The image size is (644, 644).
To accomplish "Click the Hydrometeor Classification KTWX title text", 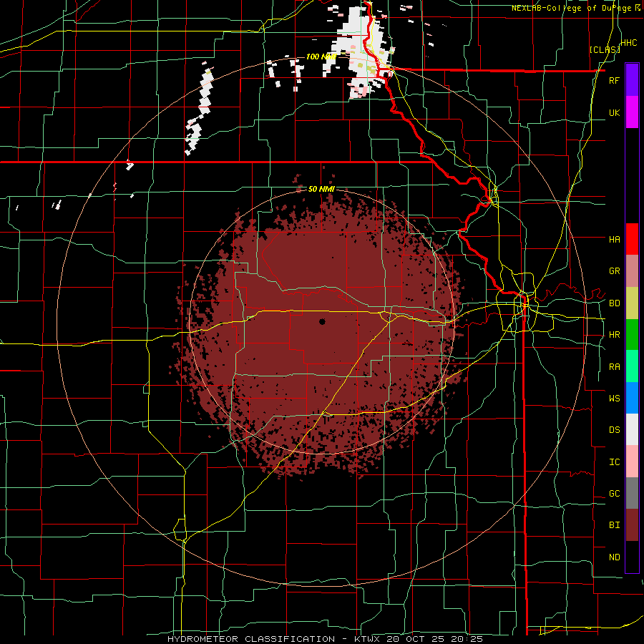I will [325, 639].
